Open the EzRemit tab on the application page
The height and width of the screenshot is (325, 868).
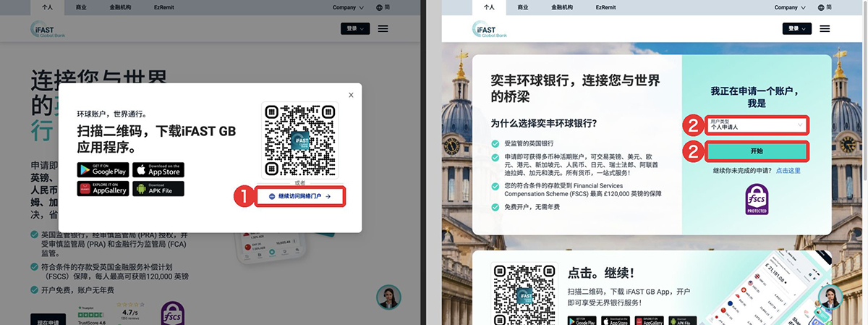click(605, 7)
